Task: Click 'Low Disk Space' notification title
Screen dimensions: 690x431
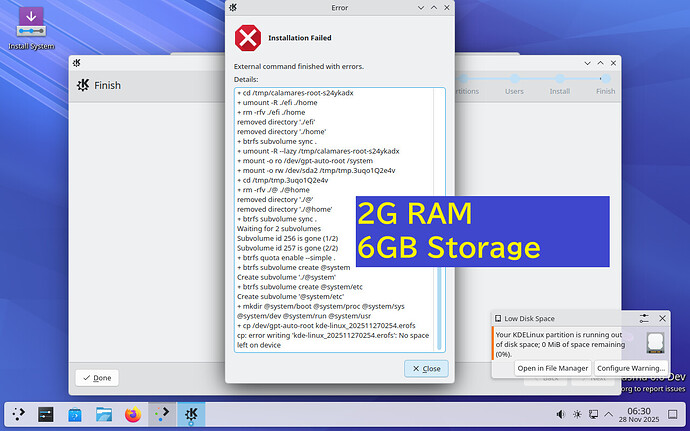Action: pyautogui.click(x=529, y=318)
